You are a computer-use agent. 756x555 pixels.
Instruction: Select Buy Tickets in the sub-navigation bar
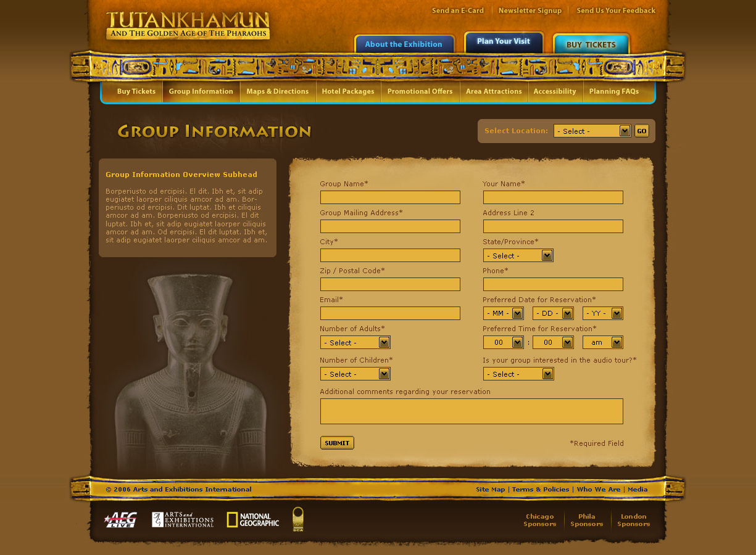click(x=136, y=91)
